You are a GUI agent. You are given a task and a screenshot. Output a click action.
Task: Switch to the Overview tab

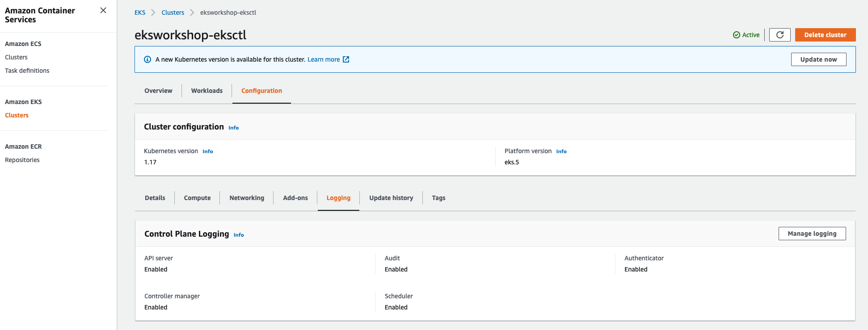pos(158,91)
